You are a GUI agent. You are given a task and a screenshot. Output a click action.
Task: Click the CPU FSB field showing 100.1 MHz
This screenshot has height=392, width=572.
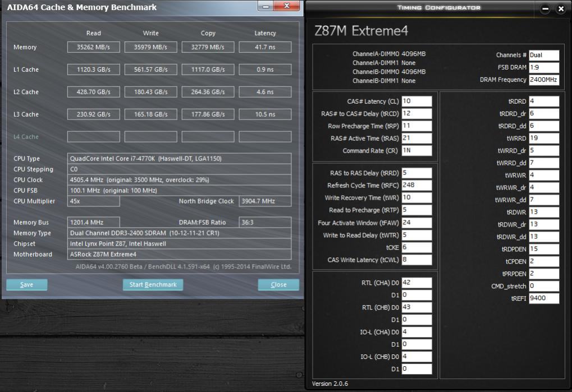[x=179, y=190]
